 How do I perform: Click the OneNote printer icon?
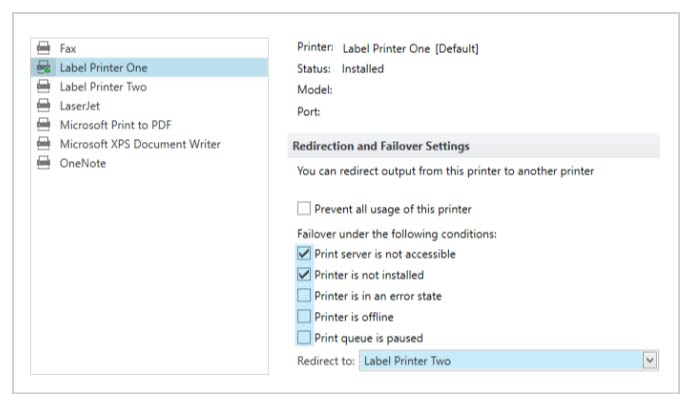click(43, 163)
